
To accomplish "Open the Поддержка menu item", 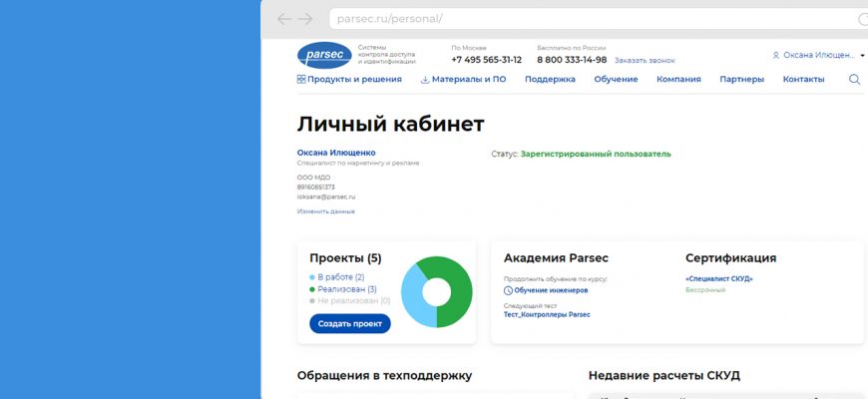I will [x=550, y=80].
